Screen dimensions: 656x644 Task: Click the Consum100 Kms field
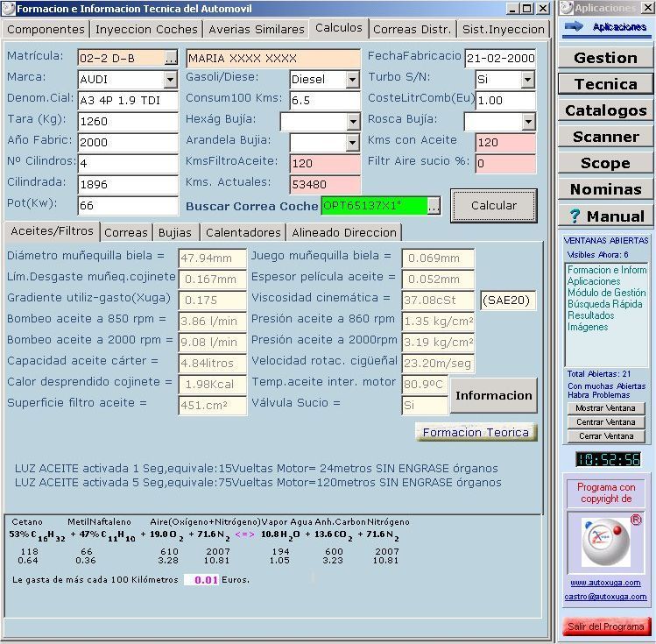coord(325,101)
